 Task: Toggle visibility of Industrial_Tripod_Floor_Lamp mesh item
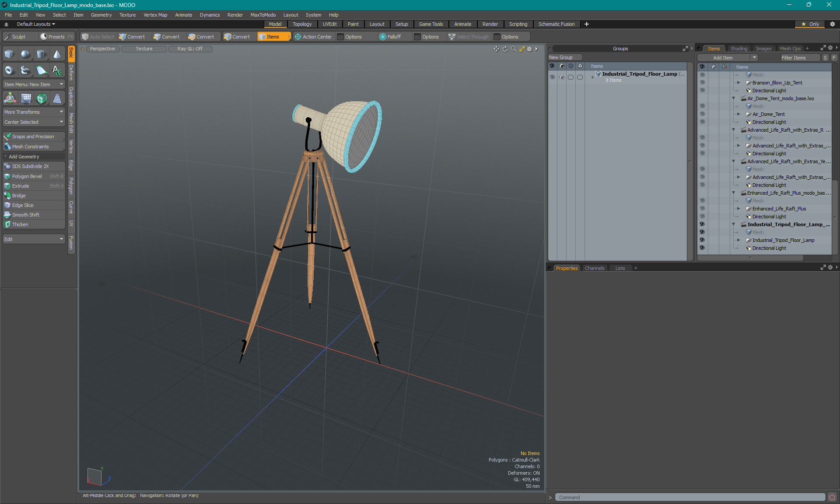coord(702,240)
